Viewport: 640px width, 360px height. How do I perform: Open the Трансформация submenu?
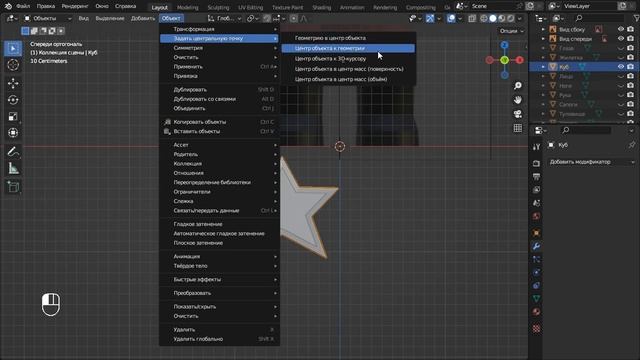[x=219, y=29]
